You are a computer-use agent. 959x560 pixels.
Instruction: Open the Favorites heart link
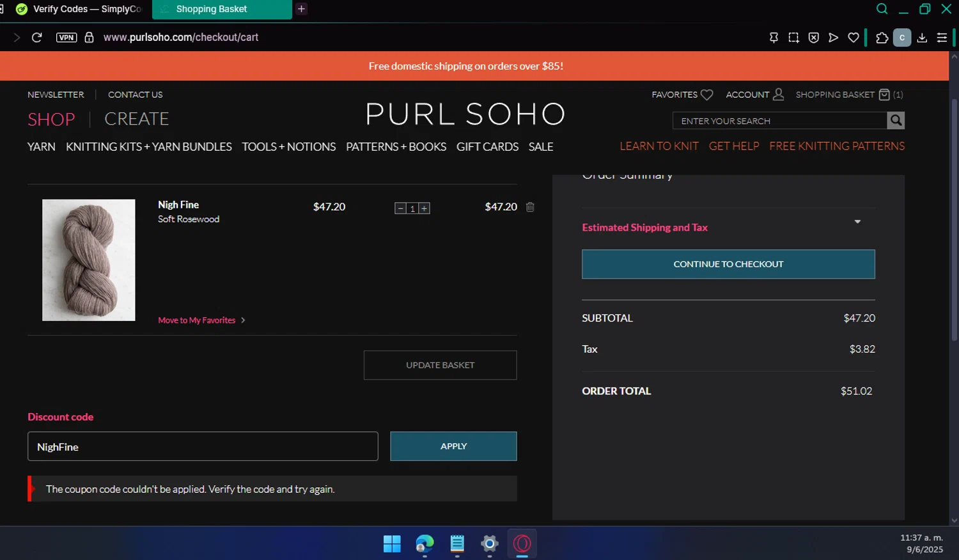[682, 95]
